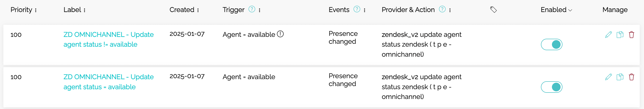The width and height of the screenshot is (644, 109).
Task: Expand the Enabled column filter chevron
Action: (x=570, y=10)
